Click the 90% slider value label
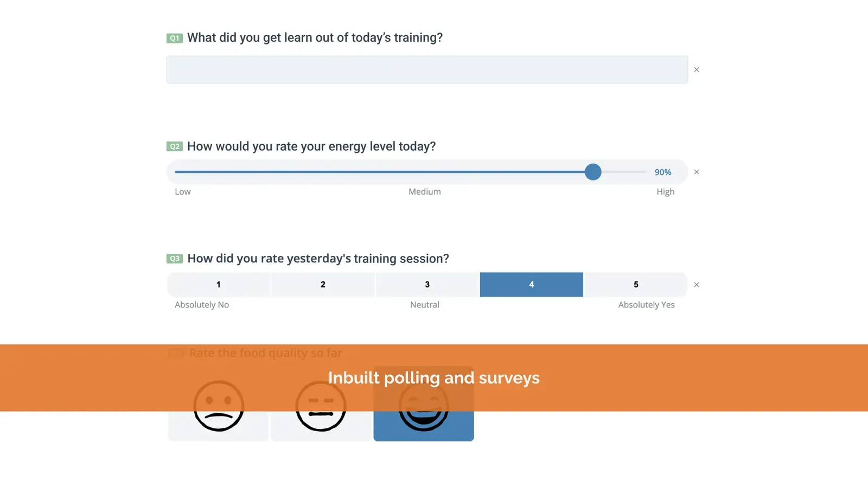This screenshot has width=868, height=481. tap(663, 172)
